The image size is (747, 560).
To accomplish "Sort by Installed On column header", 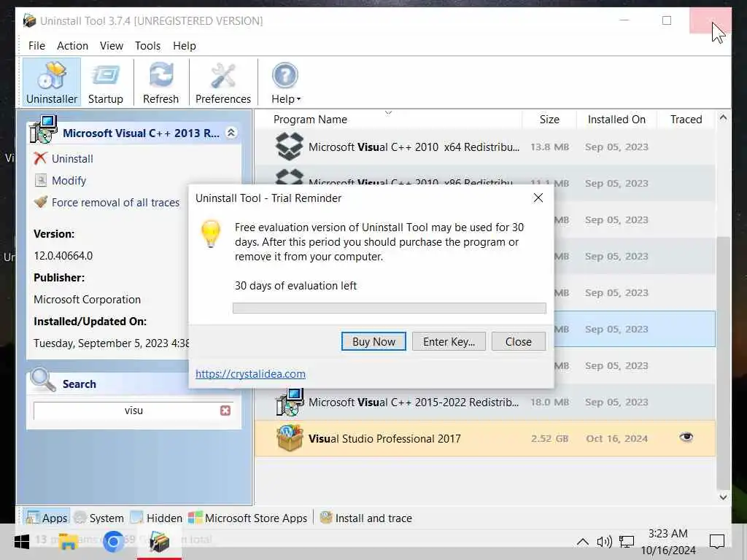I will point(616,120).
